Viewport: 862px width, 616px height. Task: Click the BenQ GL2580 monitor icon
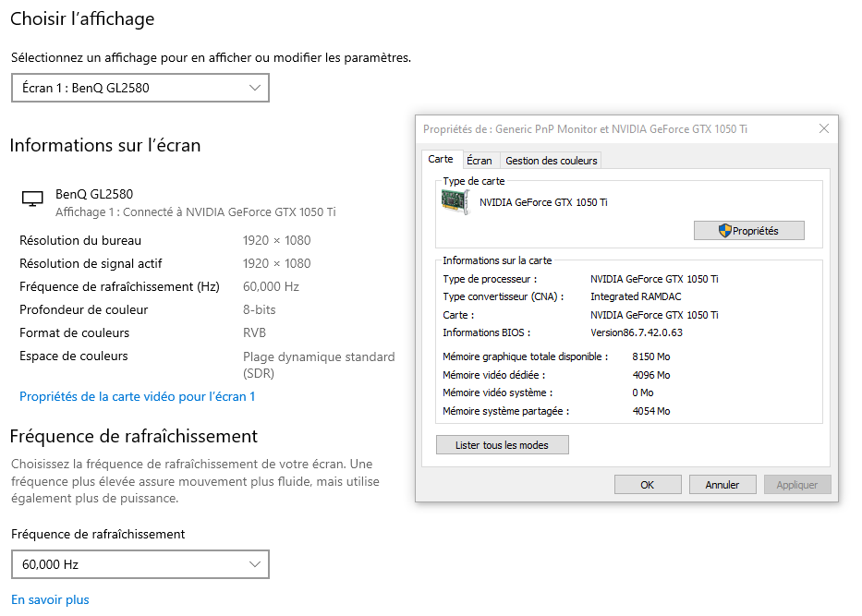[32, 199]
